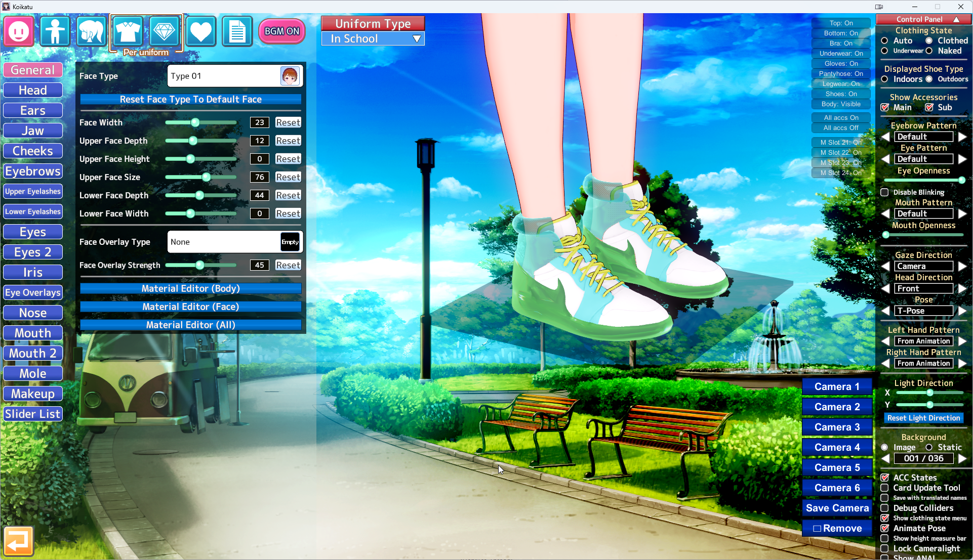Open the heart personality icon
This screenshot has height=560, width=973.
click(200, 31)
